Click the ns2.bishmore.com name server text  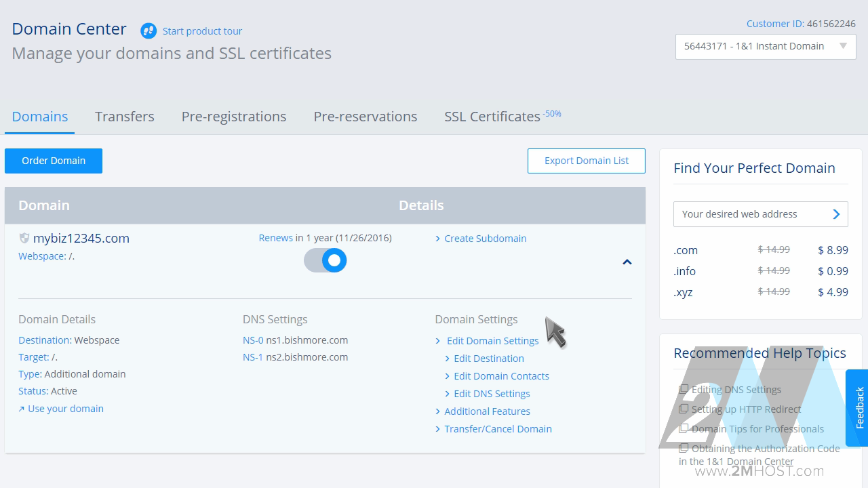point(307,357)
